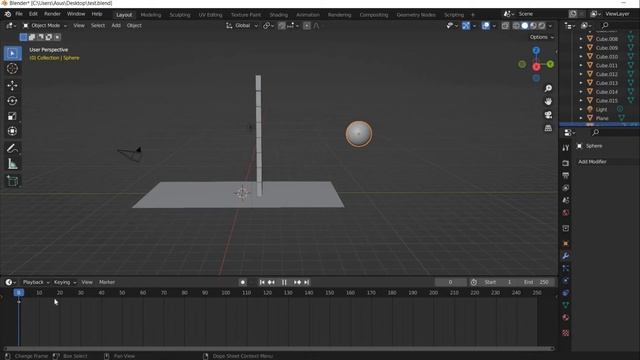Screen dimensions: 640x360
Task: Switch to rendered viewport shading
Action: tap(542, 26)
